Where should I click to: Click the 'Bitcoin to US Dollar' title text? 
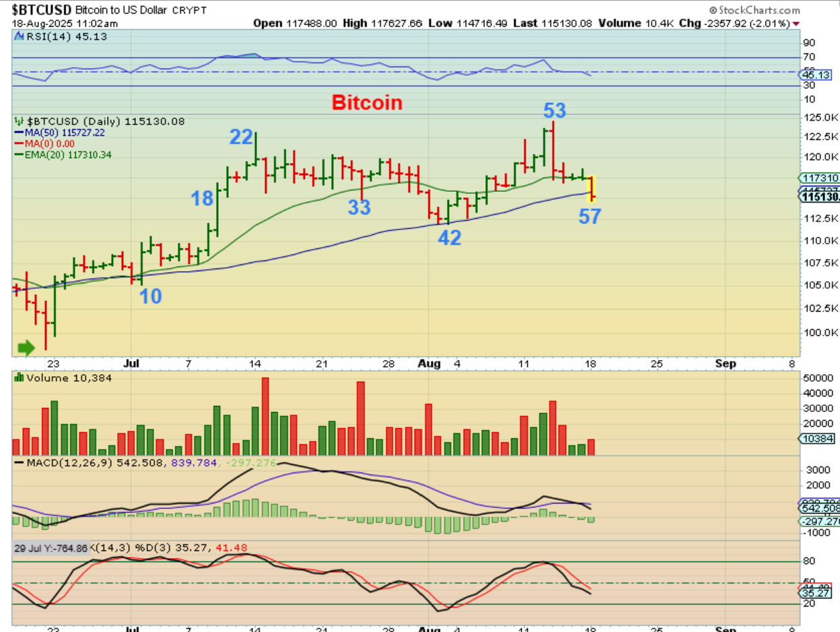121,11
